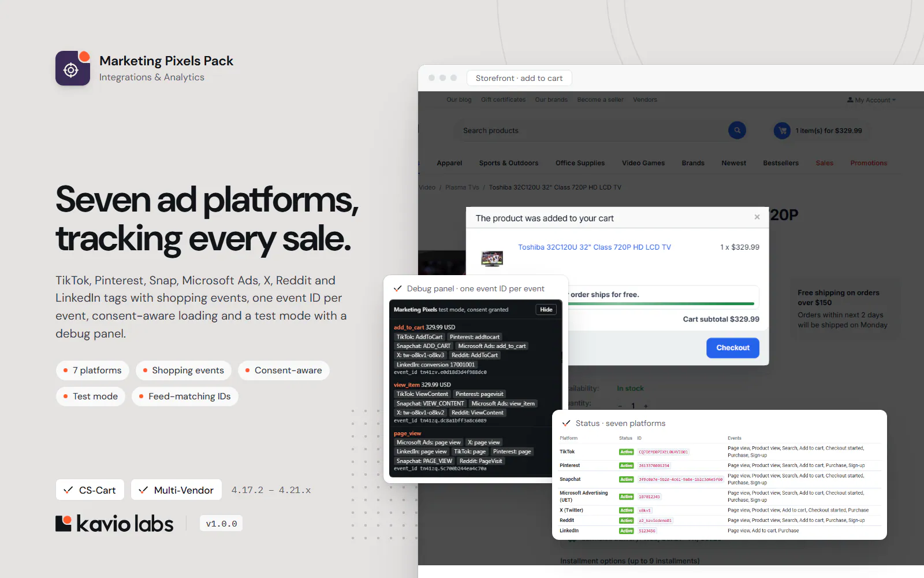Open the shopping cart icon

pyautogui.click(x=782, y=131)
